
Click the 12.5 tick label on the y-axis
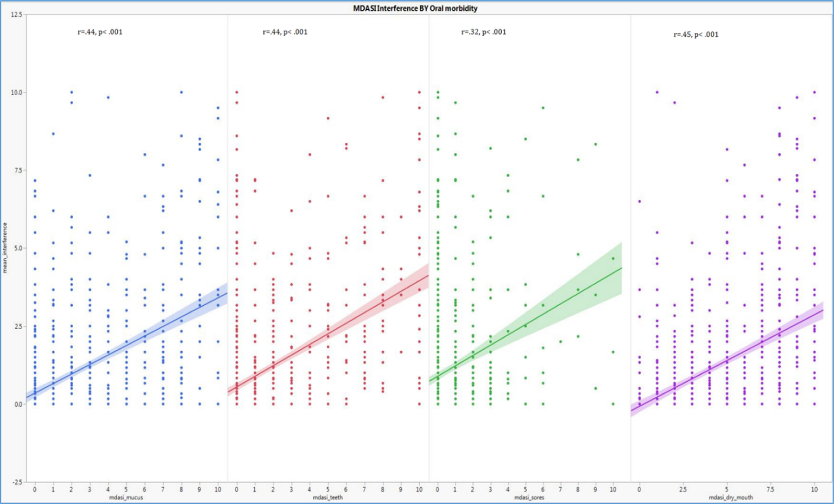16,15
